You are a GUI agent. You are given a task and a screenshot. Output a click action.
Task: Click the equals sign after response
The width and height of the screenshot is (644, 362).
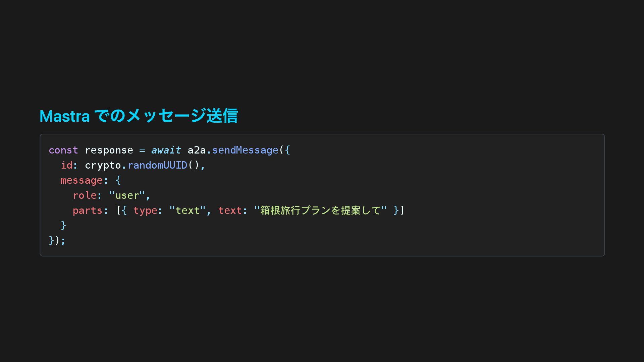[142, 150]
